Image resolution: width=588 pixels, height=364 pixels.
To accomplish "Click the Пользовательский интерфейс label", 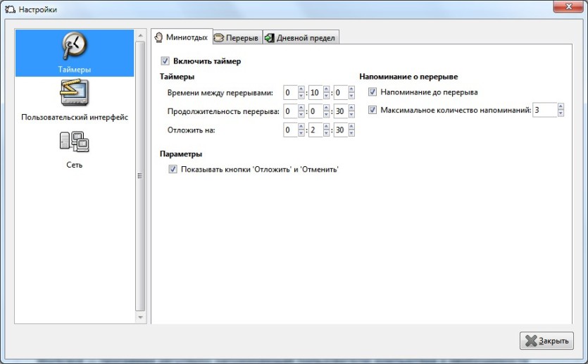I will click(75, 117).
